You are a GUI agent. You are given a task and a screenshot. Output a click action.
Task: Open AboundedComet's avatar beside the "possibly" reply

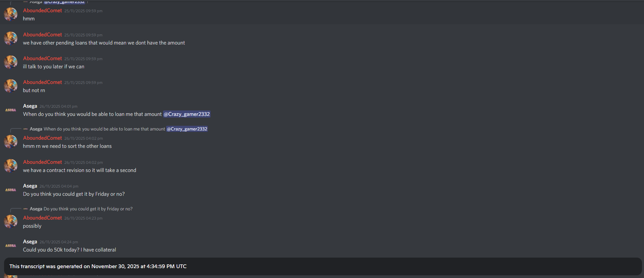(x=11, y=222)
